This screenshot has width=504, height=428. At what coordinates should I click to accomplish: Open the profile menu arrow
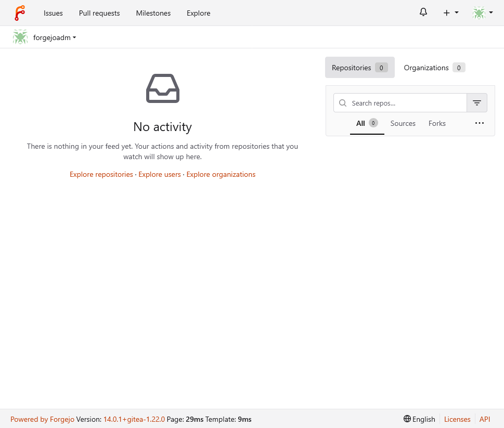coord(490,12)
